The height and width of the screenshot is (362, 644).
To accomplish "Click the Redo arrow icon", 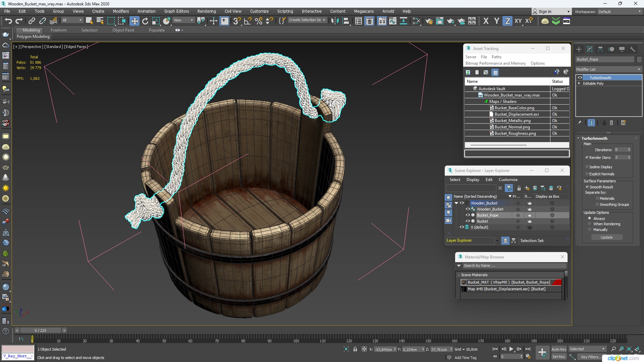I will point(19,21).
